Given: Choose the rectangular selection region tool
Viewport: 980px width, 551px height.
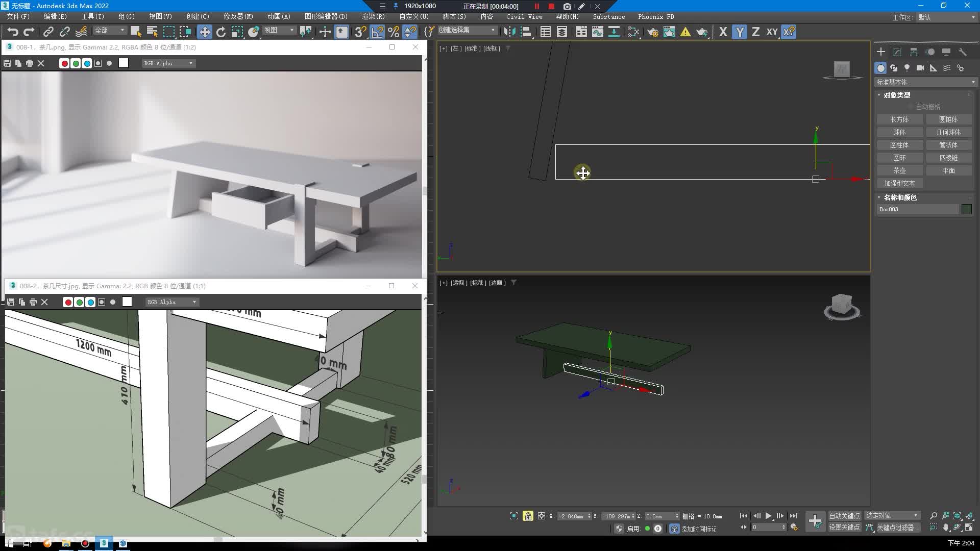Looking at the screenshot, I should 168,32.
